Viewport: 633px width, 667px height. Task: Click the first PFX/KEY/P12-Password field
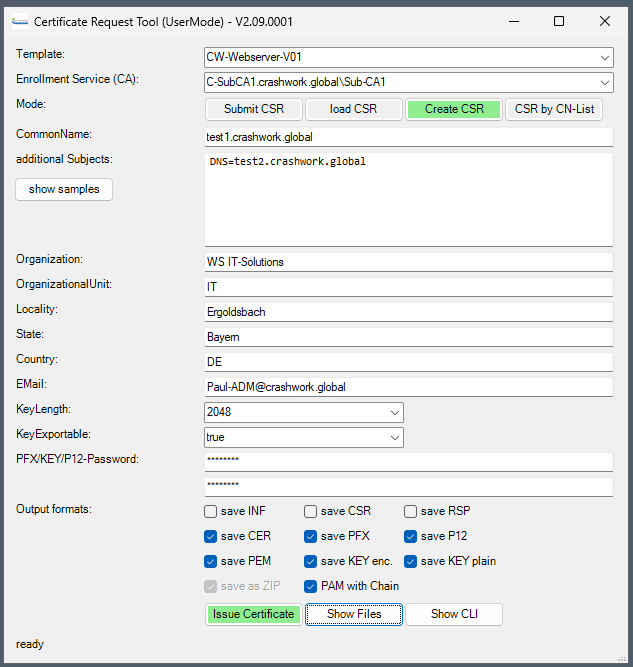(x=409, y=462)
